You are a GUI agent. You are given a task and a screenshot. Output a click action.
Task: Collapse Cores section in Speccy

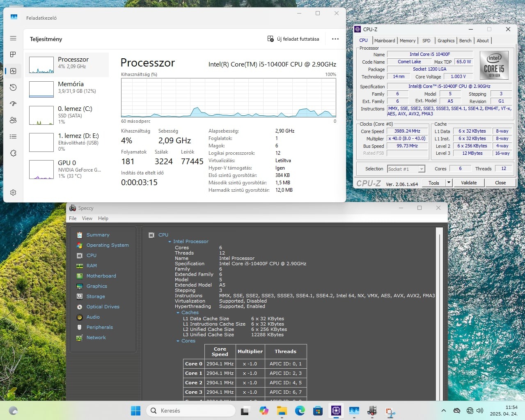point(178,341)
